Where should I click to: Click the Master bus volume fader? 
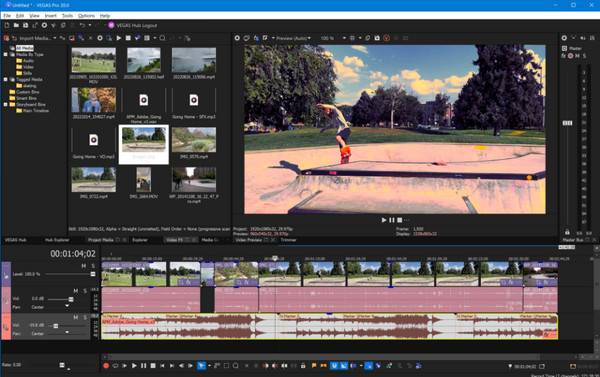coord(567,123)
